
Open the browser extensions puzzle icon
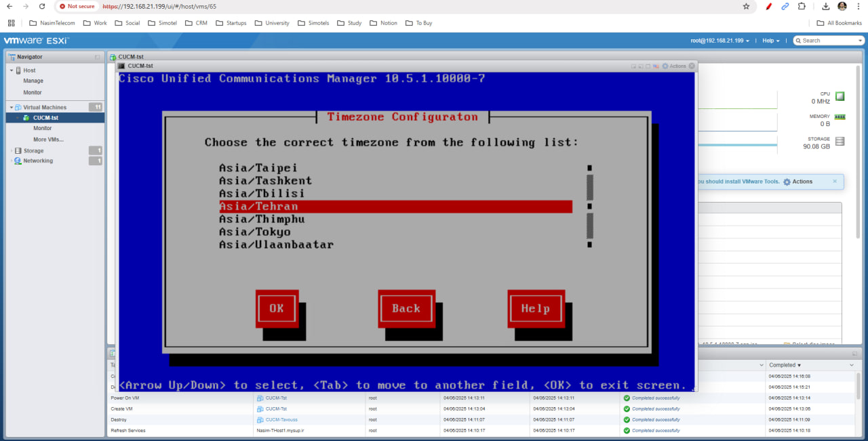pos(802,6)
